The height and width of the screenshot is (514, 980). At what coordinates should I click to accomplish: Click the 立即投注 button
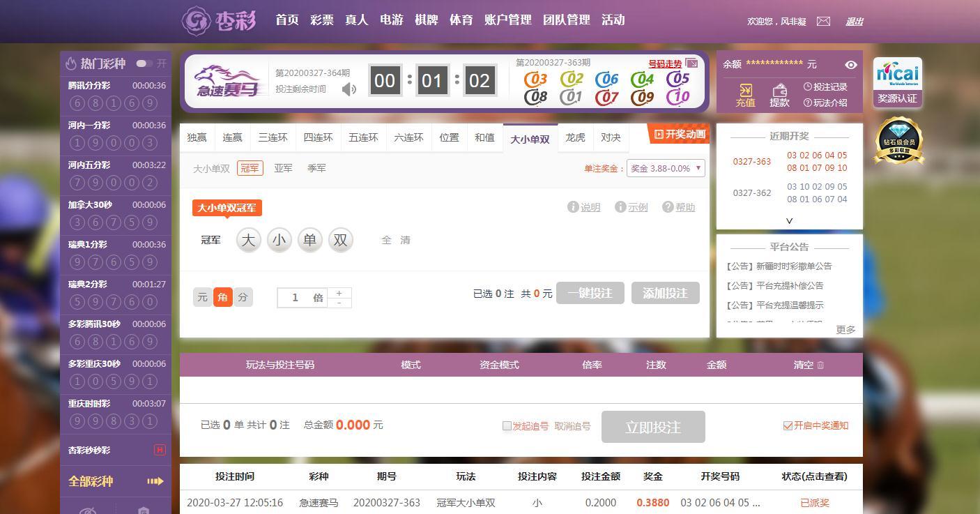tap(653, 427)
